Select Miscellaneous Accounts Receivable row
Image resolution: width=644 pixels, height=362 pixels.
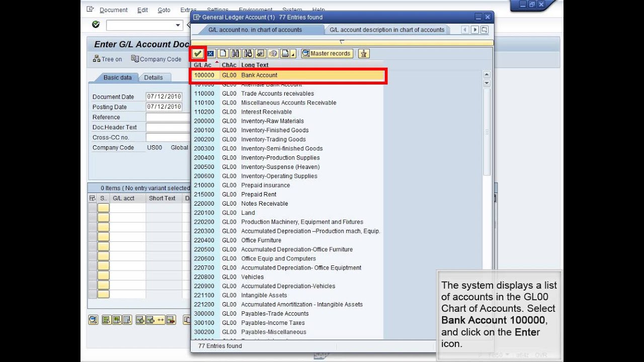(287, 103)
